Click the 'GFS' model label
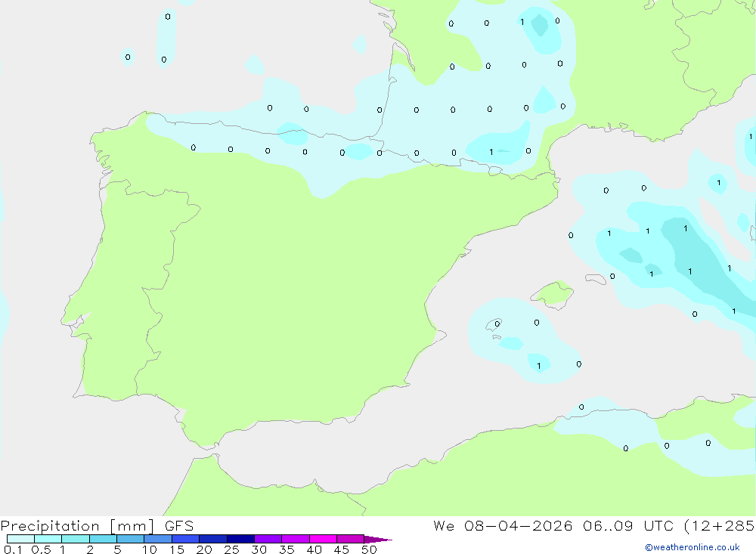Image resolution: width=756 pixels, height=554 pixels. pyautogui.click(x=179, y=526)
